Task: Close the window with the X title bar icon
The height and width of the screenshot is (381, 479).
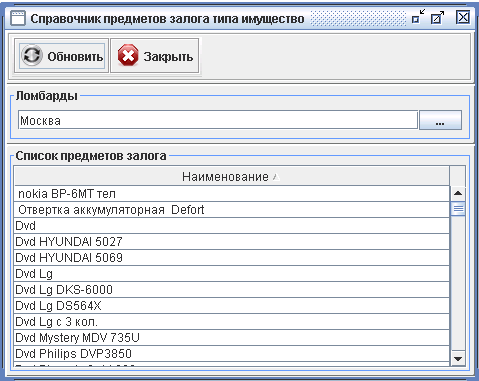Action: pos(463,17)
